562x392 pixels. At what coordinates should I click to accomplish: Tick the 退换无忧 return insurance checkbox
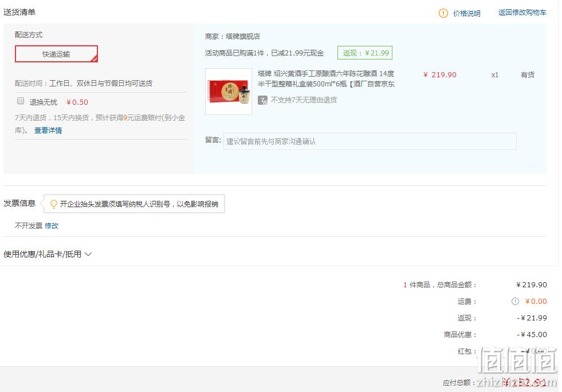(x=21, y=101)
